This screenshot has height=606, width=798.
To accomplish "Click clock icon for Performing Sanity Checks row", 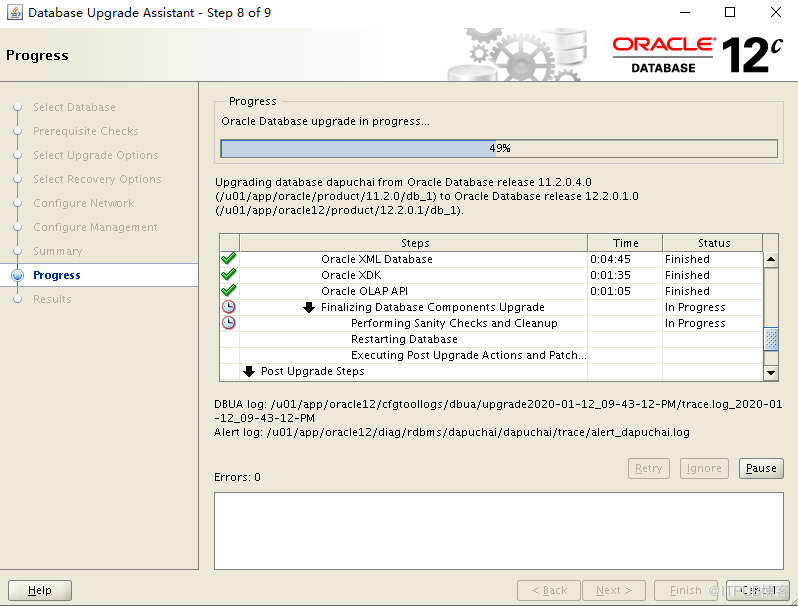I will point(229,323).
